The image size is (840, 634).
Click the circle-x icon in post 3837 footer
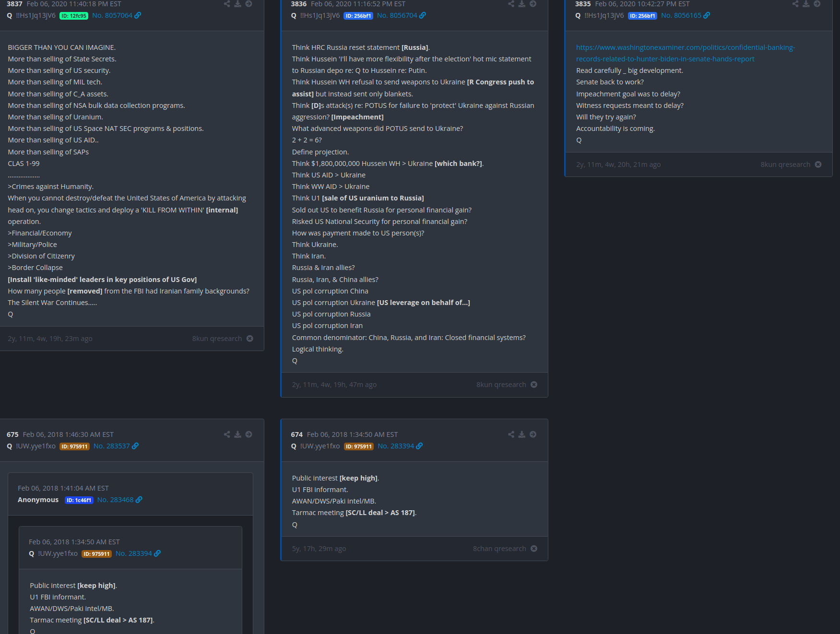tap(250, 339)
